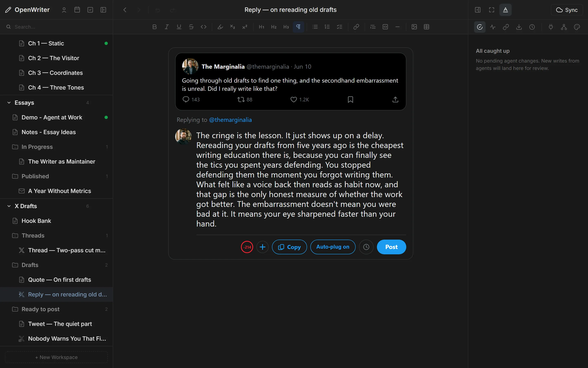Add another tweet with plus button

point(263,247)
